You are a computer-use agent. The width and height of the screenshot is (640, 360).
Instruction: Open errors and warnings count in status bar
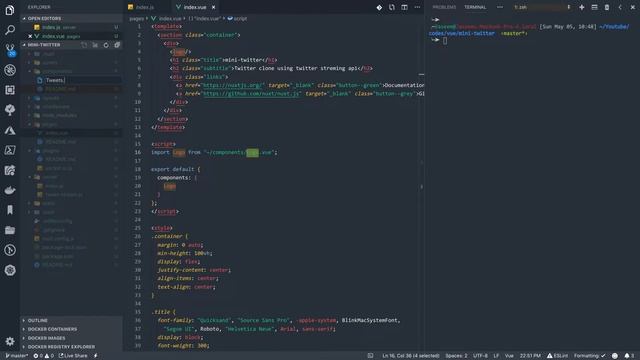tap(44, 356)
